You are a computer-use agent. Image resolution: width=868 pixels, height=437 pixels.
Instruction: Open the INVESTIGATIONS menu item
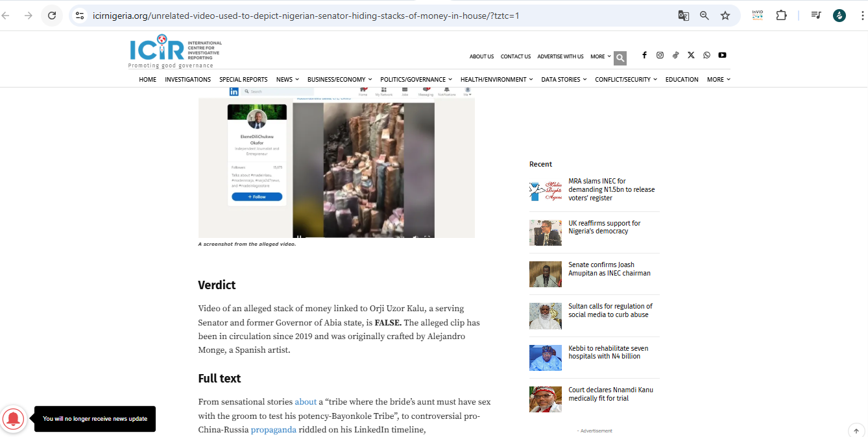[187, 79]
